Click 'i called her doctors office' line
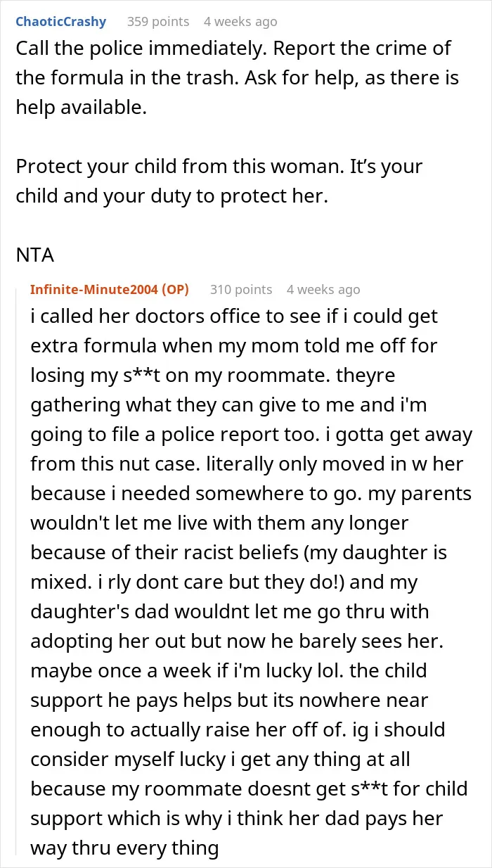The image size is (492, 868). (234, 317)
